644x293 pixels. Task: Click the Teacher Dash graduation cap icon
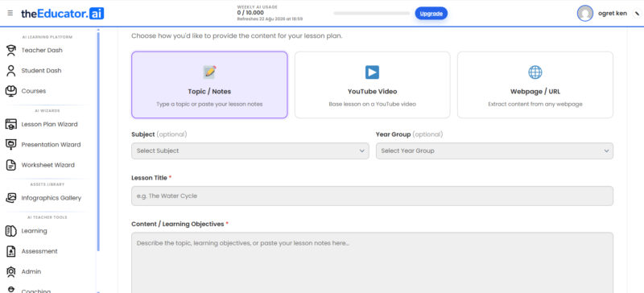pyautogui.click(x=10, y=50)
